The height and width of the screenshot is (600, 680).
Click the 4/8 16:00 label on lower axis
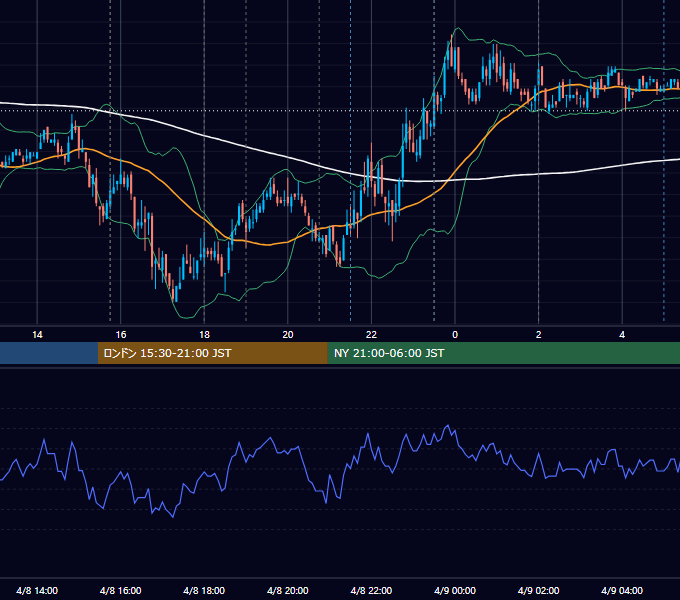[121, 590]
